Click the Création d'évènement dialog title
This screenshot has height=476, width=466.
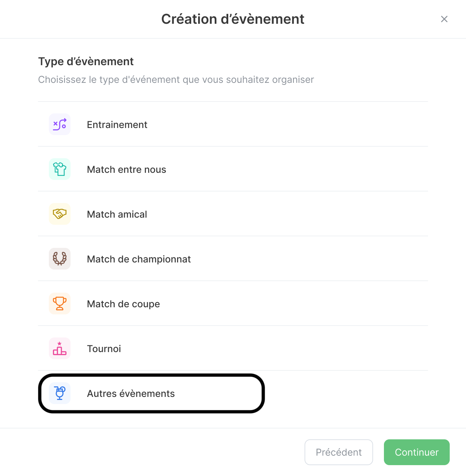coord(233,19)
